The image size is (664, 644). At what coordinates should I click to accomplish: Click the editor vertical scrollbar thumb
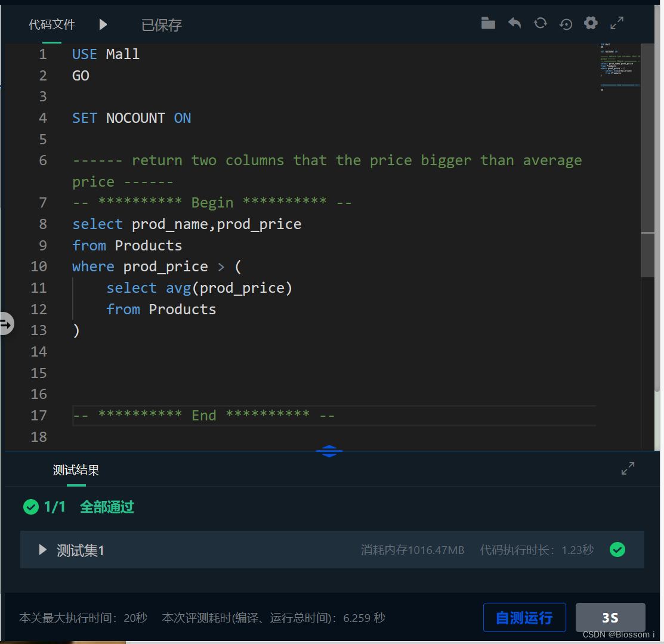point(647,160)
